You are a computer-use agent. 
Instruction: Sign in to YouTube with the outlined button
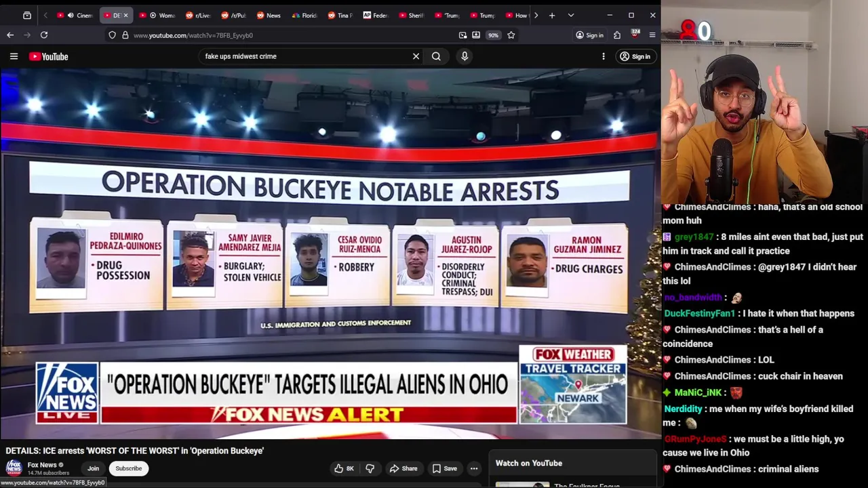(635, 56)
